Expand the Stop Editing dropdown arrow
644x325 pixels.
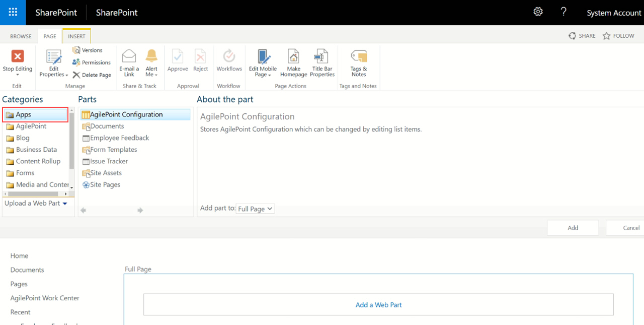pos(18,75)
